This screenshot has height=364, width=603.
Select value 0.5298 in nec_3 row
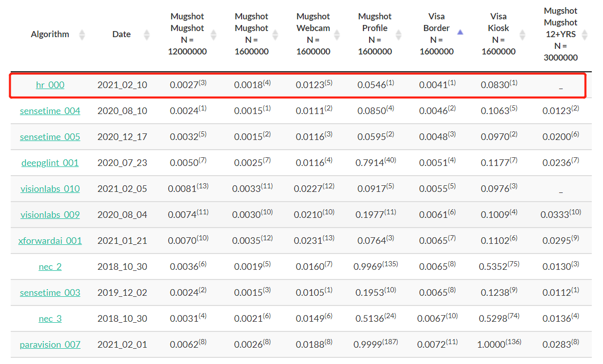tap(493, 319)
